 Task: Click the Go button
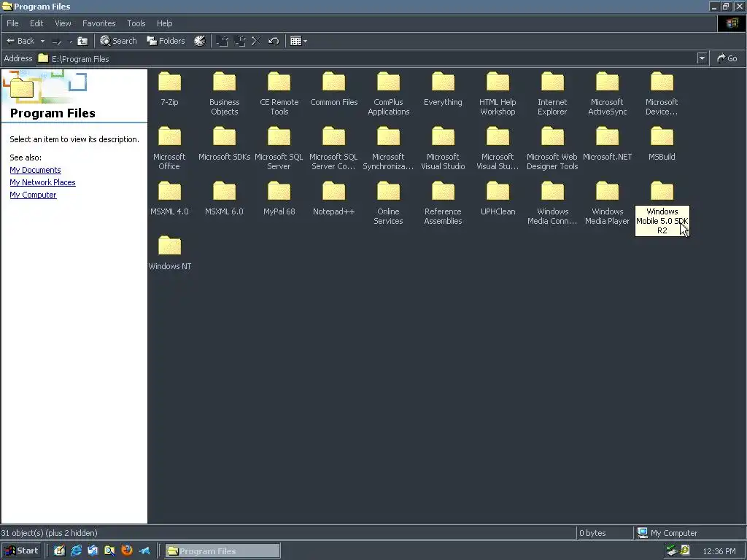click(727, 58)
